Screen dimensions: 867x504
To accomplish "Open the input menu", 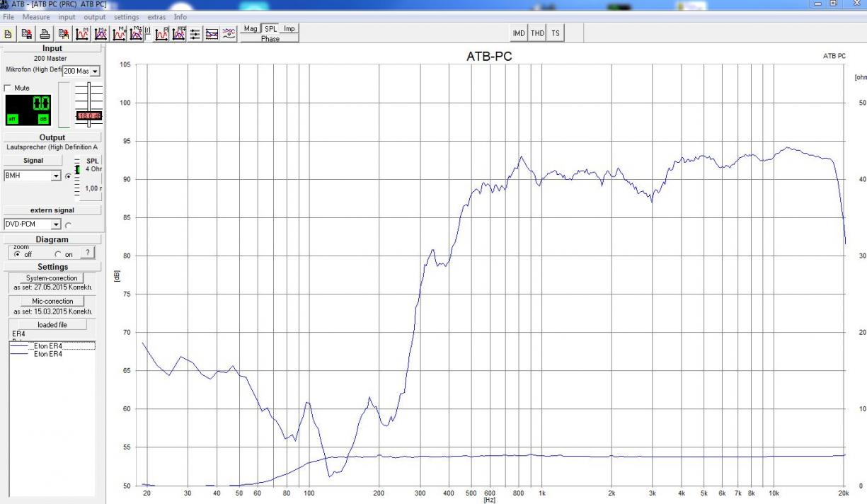I will click(x=67, y=16).
